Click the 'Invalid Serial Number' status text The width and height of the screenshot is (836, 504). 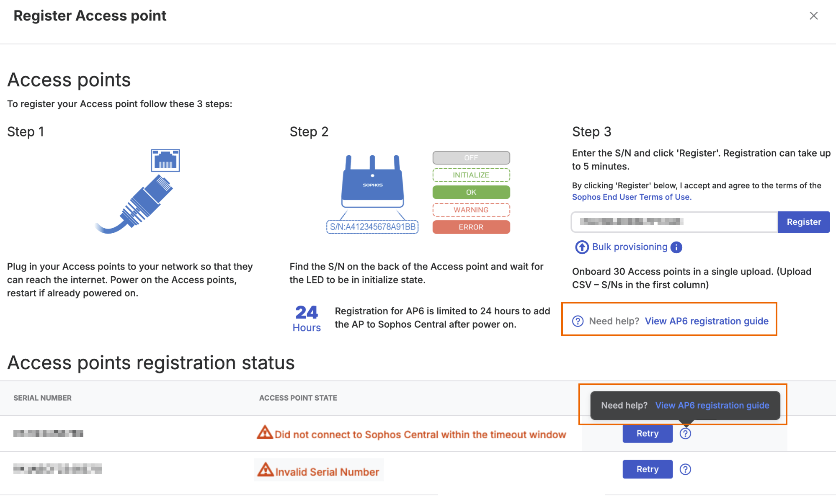[327, 472]
